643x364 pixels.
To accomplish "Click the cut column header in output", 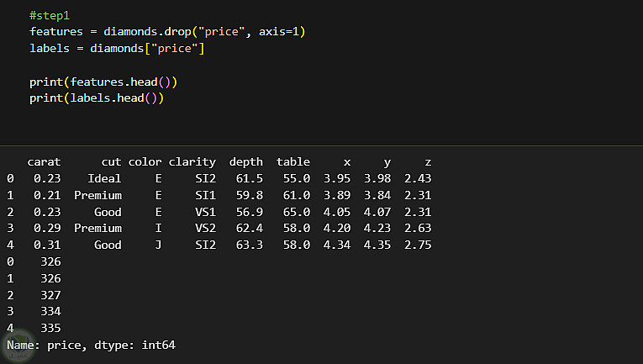I will (x=111, y=161).
